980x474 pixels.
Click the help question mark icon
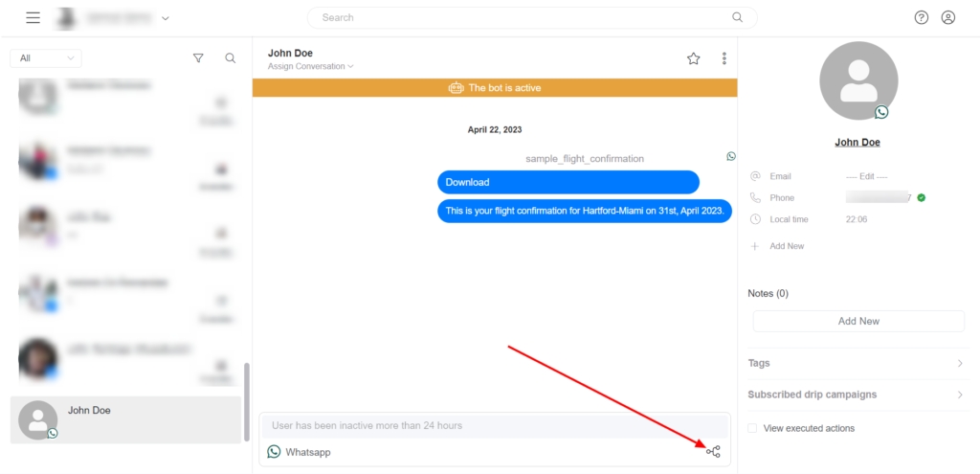point(922,17)
